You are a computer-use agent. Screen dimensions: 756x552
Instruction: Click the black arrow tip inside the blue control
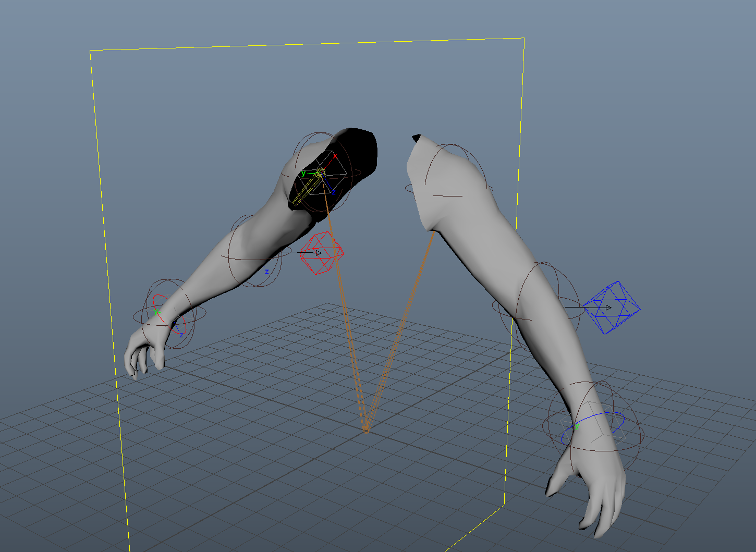pyautogui.click(x=608, y=308)
